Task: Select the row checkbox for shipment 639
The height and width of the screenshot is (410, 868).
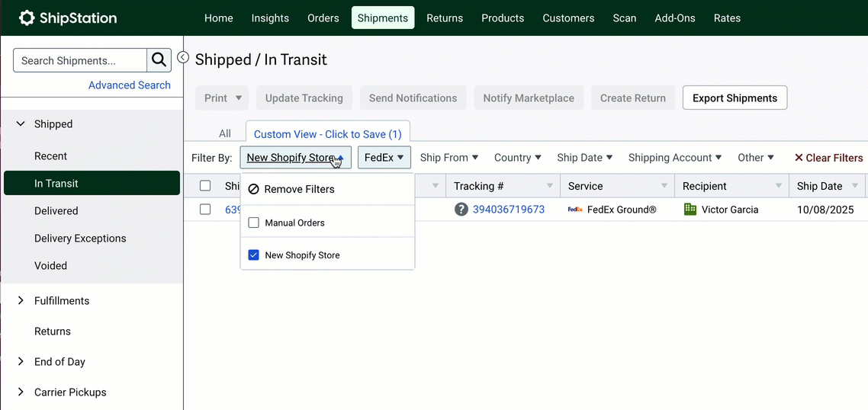Action: point(205,210)
